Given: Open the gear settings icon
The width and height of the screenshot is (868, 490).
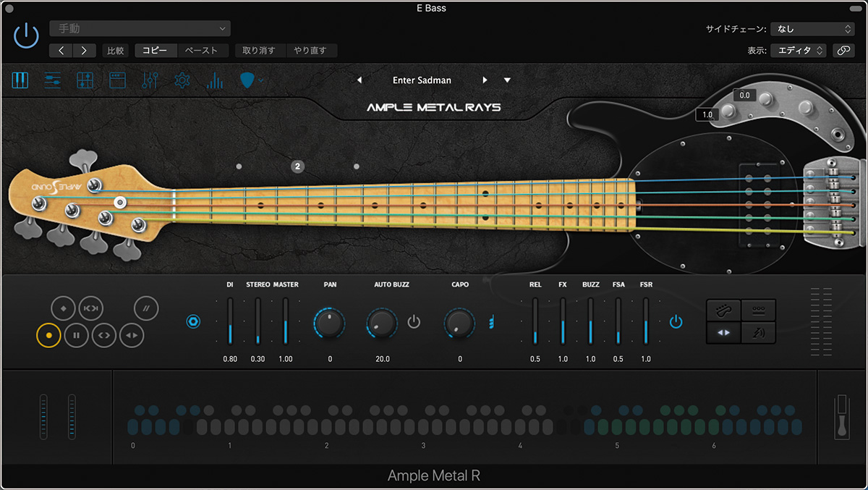Looking at the screenshot, I should coord(182,80).
